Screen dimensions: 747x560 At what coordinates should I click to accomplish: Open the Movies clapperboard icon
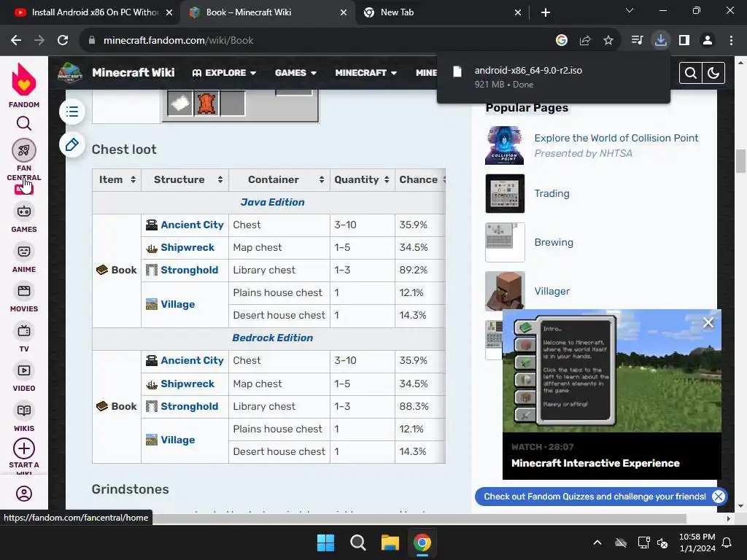point(24,291)
